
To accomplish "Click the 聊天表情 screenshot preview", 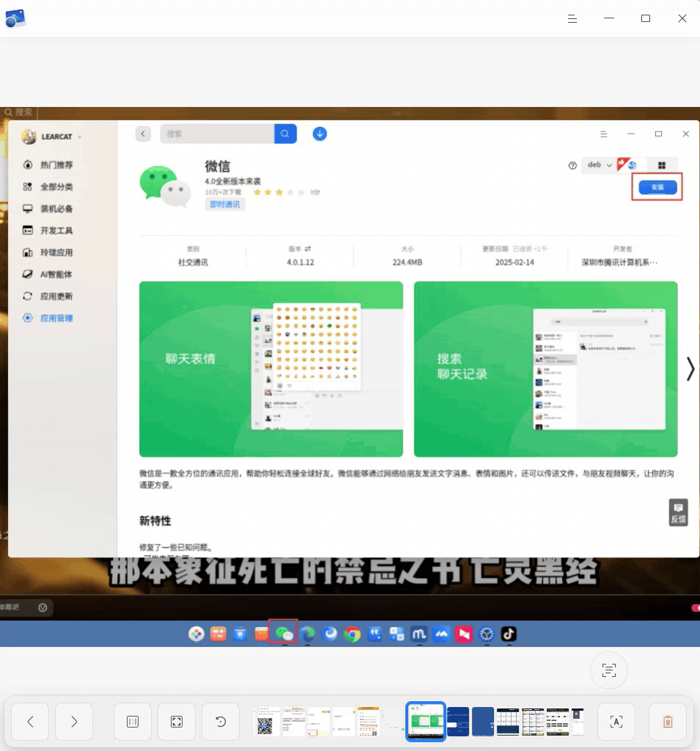I will 271,369.
